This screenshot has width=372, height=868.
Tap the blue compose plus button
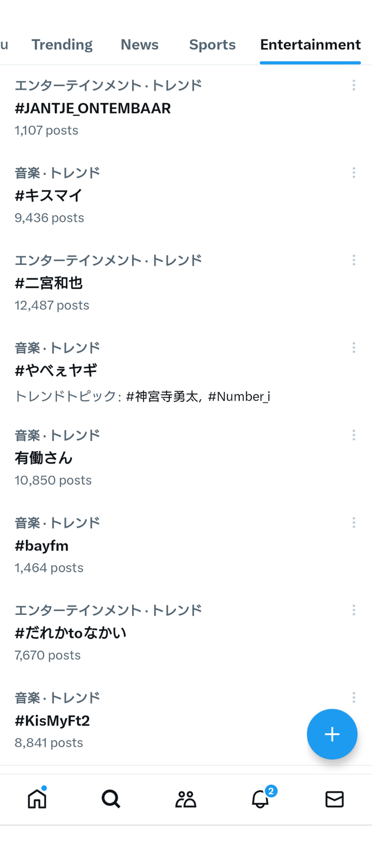(x=332, y=734)
